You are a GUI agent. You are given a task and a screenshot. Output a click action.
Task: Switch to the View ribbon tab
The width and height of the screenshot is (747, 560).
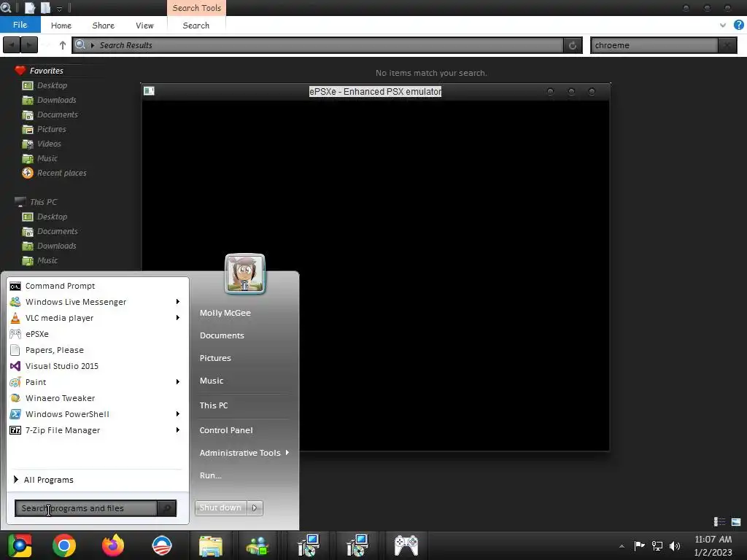(x=144, y=26)
